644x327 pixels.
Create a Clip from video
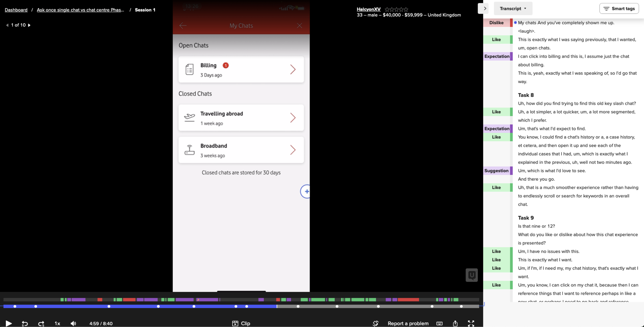coord(241,323)
